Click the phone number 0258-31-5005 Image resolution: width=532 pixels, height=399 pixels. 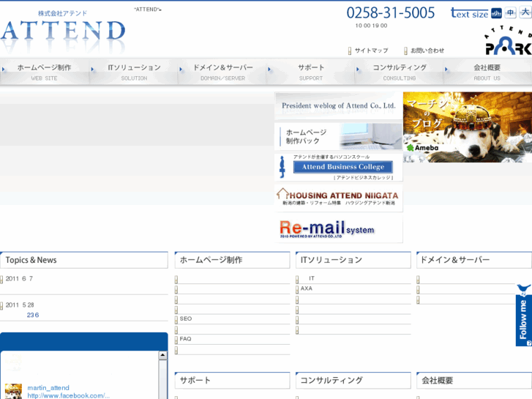391,13
